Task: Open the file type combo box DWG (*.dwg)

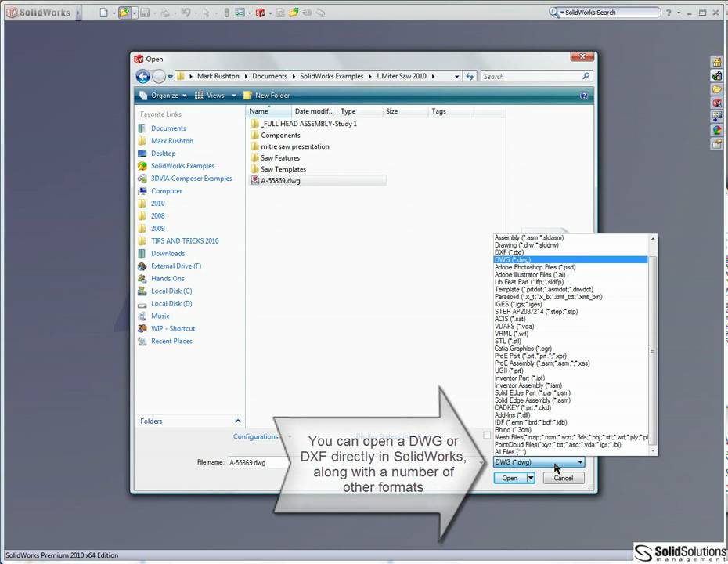Action: click(x=539, y=462)
